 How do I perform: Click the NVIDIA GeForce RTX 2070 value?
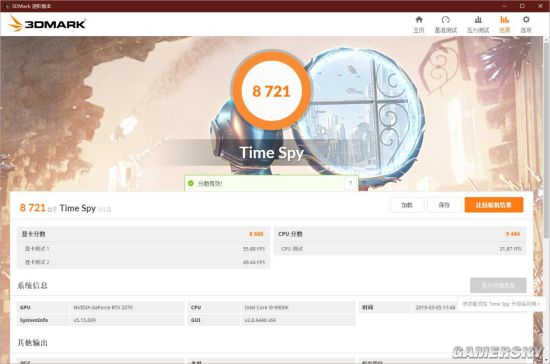tap(103, 307)
